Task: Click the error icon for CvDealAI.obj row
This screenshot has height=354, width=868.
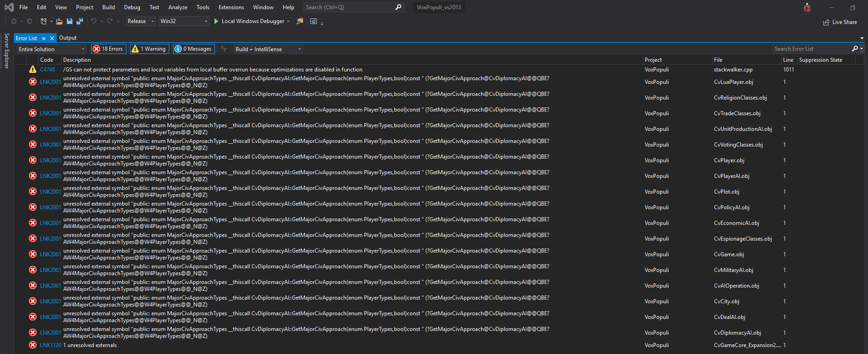Action: pos(33,317)
